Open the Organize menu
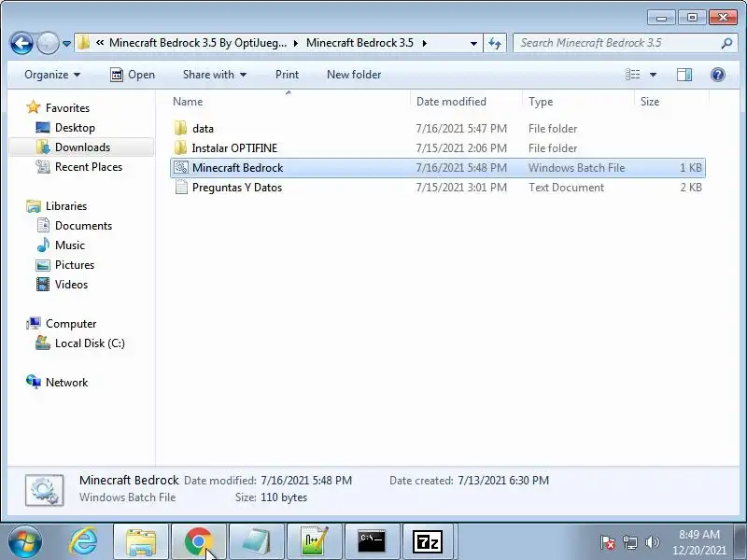 pos(52,75)
